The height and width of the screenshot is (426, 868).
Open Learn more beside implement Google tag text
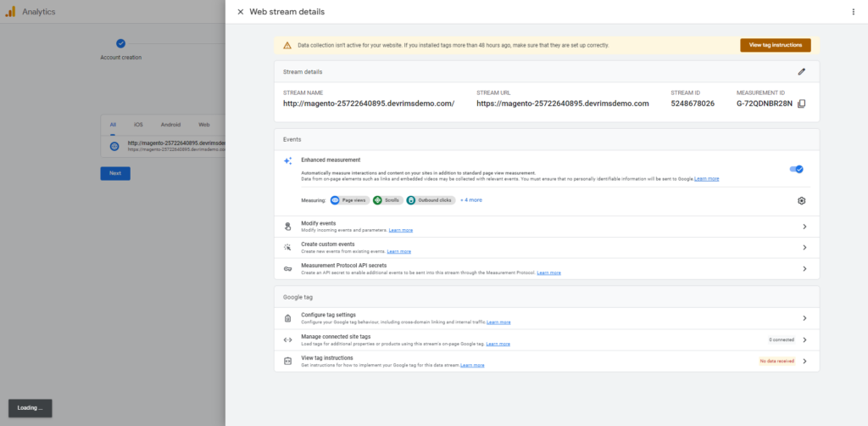472,365
